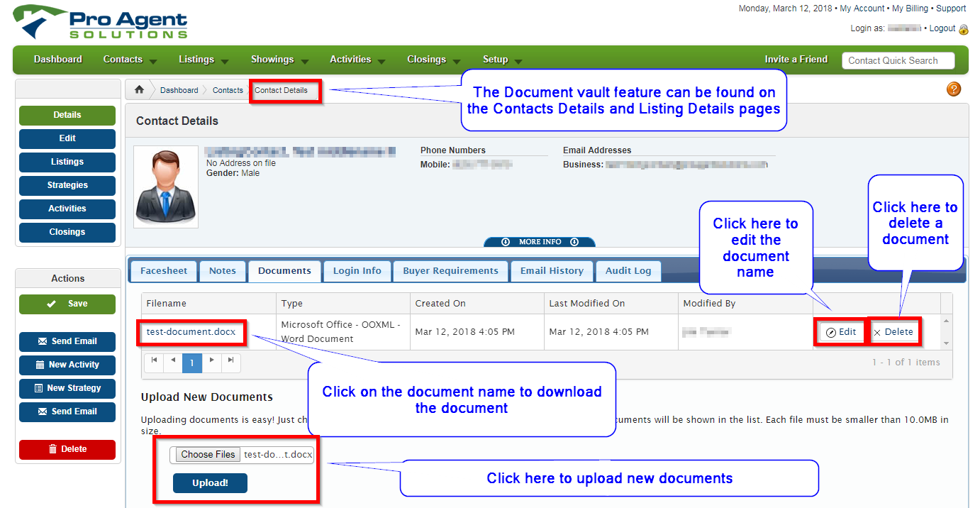Click Invite a Friend link
Viewport: 980px width, 508px height.
(796, 60)
